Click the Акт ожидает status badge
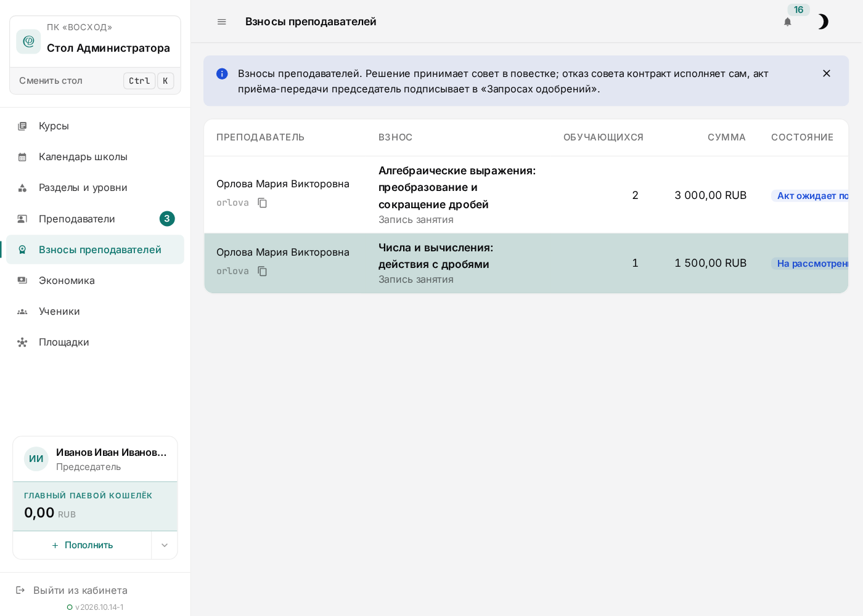Image resolution: width=863 pixels, height=616 pixels. click(810, 195)
